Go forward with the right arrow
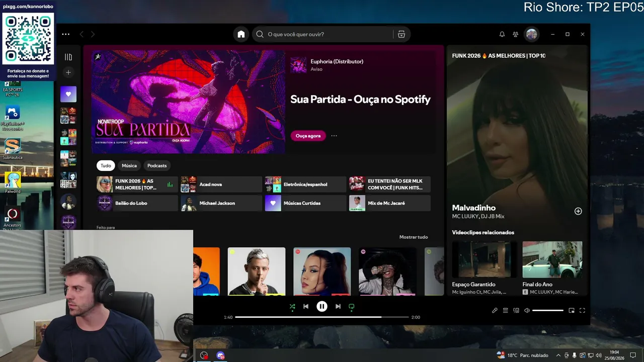Screen dimensions: 644x362 93,34
